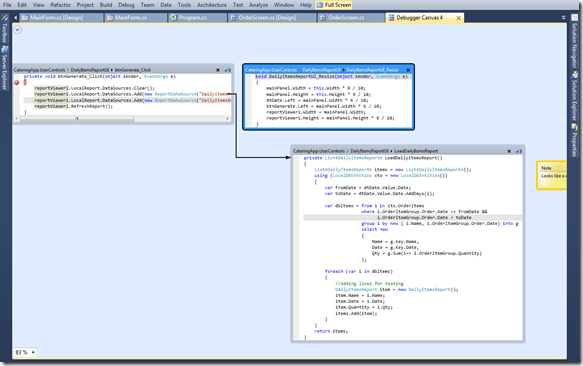This screenshot has width=583, height=366.
Task: Click the scroll-tabs-left arrow before MainForm.cs [Design]
Action: pyautogui.click(x=15, y=17)
